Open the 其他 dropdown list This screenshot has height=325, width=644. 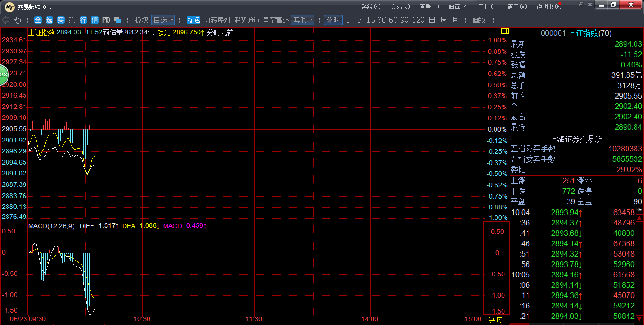pos(303,20)
